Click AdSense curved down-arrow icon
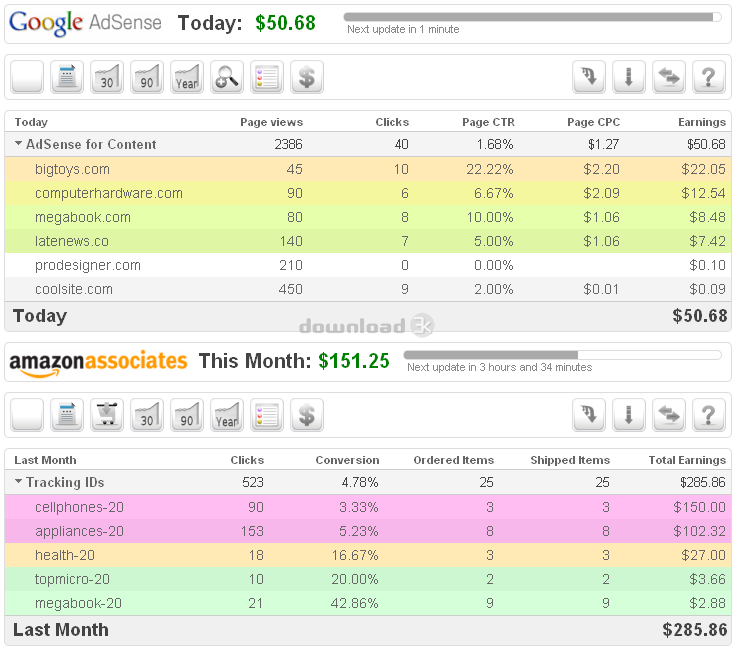The height and width of the screenshot is (650, 735). [589, 76]
